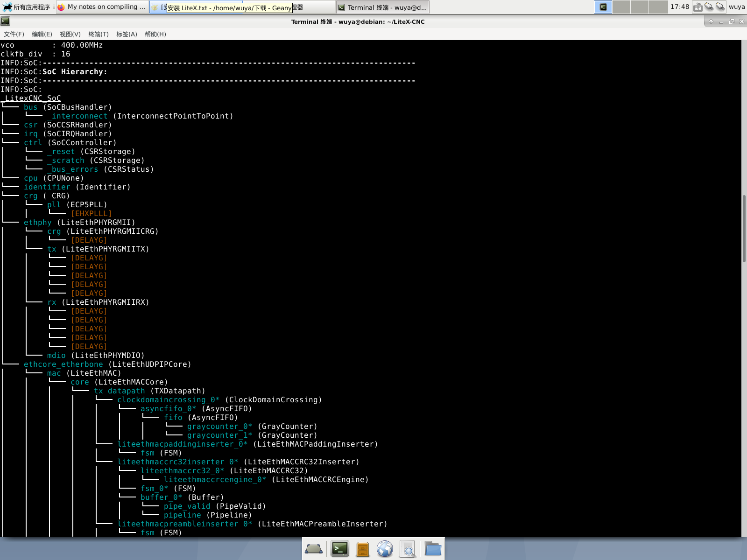Screen dimensions: 747x560
Task: Click the '[EHXPLLL]' entry
Action: click(91, 214)
